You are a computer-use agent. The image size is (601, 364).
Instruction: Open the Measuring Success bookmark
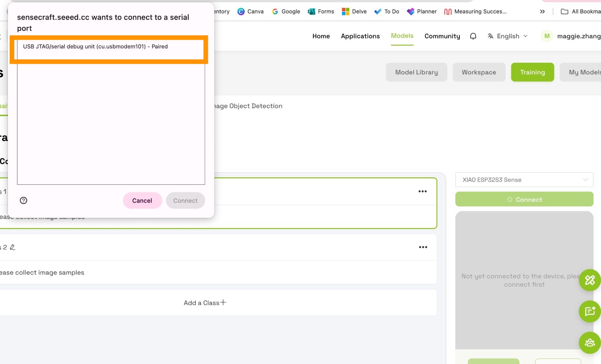tap(475, 12)
